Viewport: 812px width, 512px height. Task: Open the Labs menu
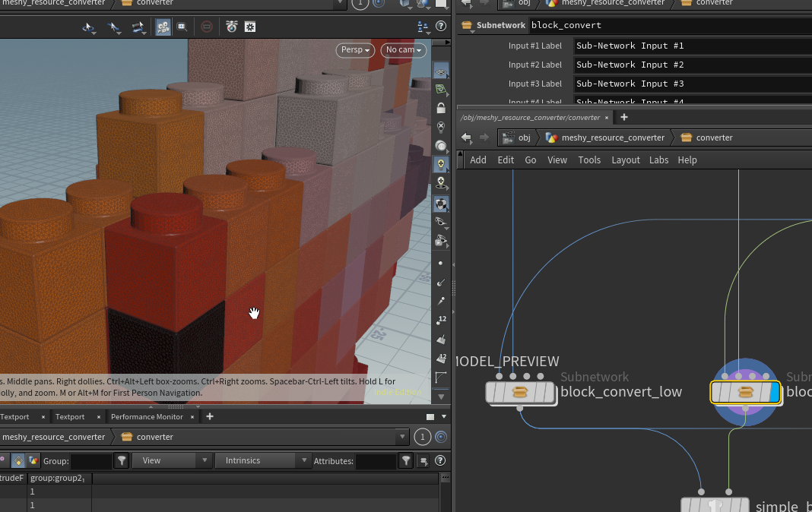(658, 160)
